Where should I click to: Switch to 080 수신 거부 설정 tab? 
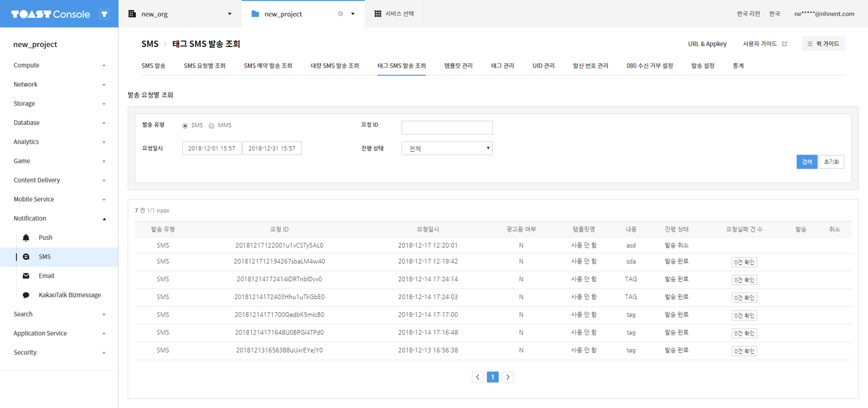(650, 66)
